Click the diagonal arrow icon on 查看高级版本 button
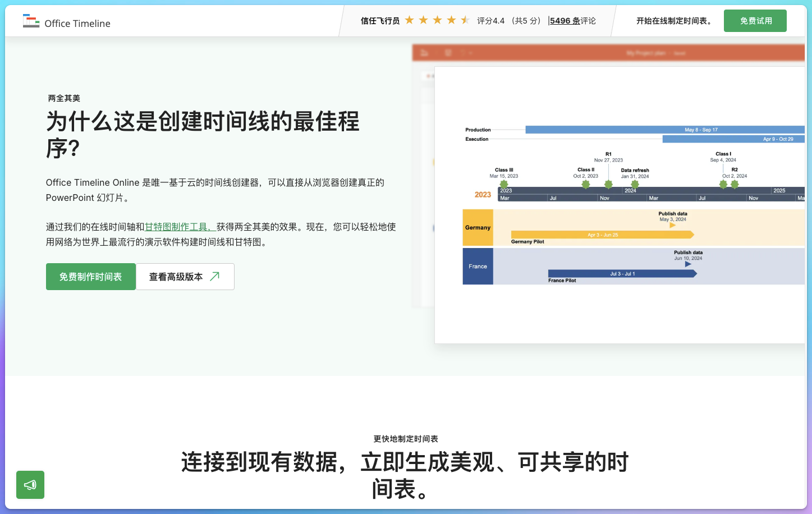This screenshot has width=812, height=514. tap(214, 276)
